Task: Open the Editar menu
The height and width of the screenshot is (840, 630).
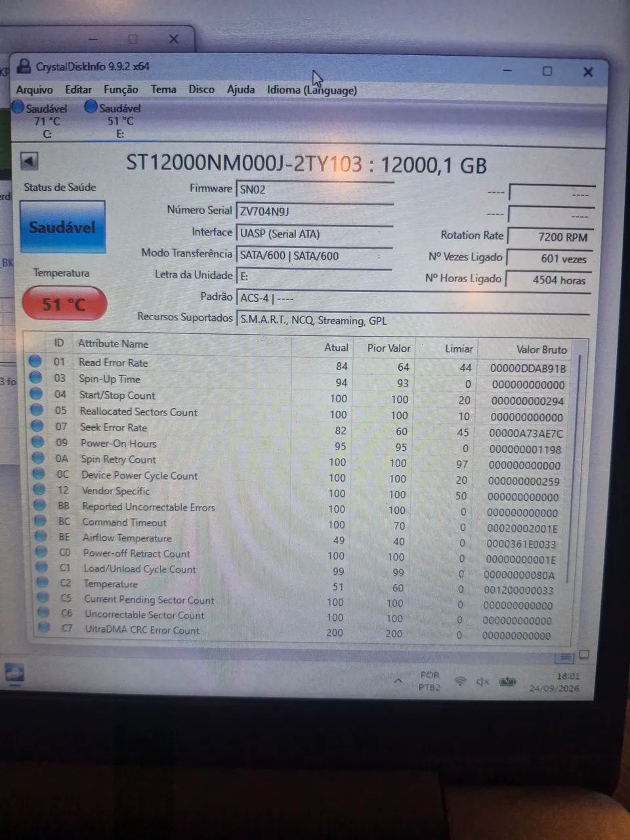Action: pyautogui.click(x=78, y=89)
